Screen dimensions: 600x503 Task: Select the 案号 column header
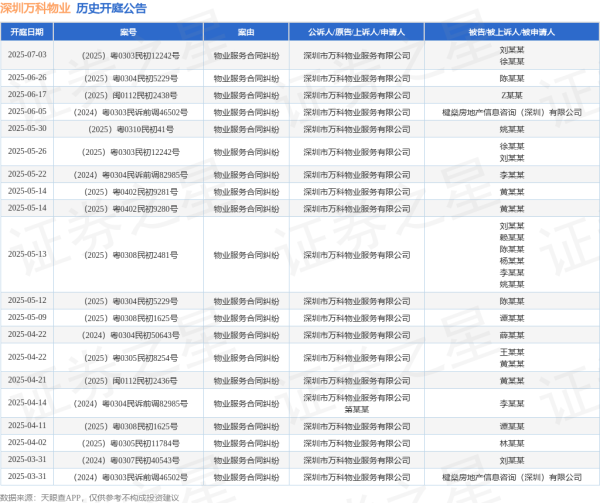click(128, 32)
